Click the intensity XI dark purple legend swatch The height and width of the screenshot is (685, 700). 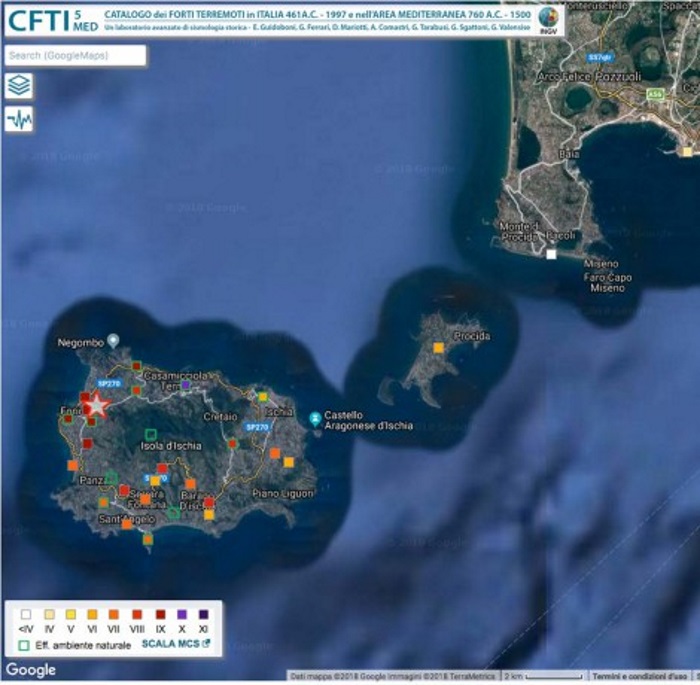pos(203,614)
